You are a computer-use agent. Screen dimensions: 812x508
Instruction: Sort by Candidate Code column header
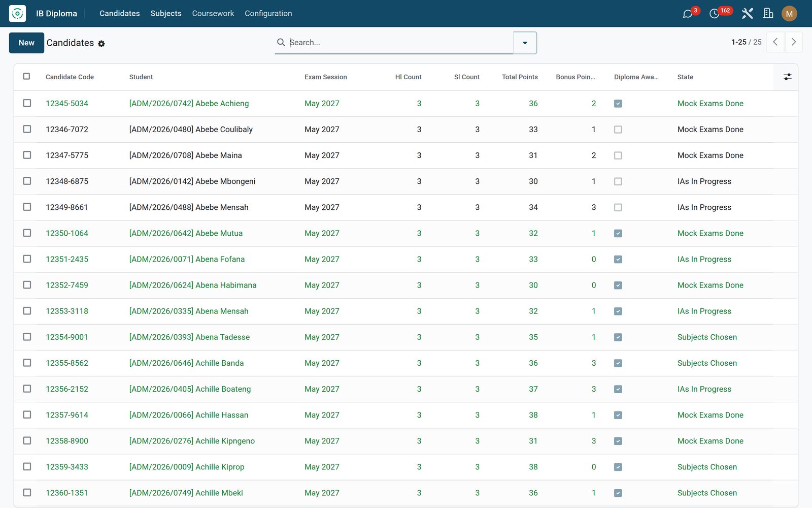pyautogui.click(x=70, y=77)
